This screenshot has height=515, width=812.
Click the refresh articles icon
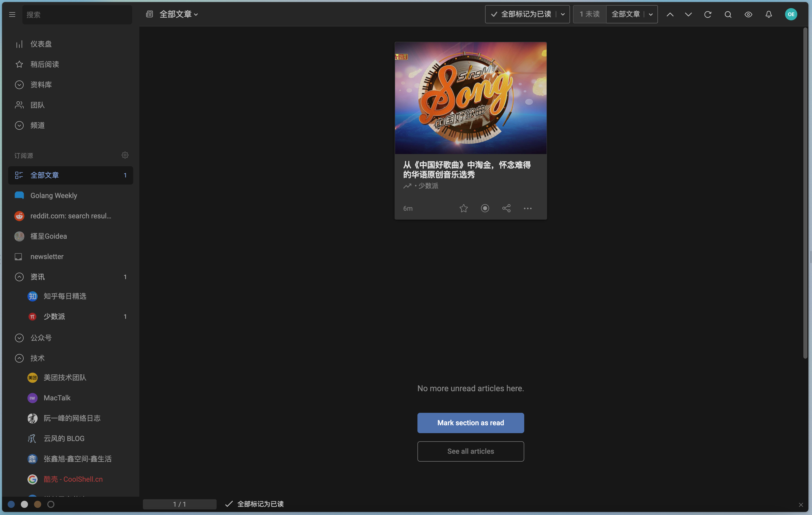pyautogui.click(x=708, y=14)
